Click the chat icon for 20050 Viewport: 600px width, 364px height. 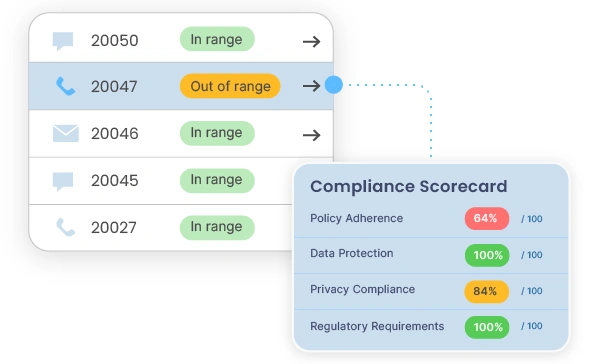point(63,41)
